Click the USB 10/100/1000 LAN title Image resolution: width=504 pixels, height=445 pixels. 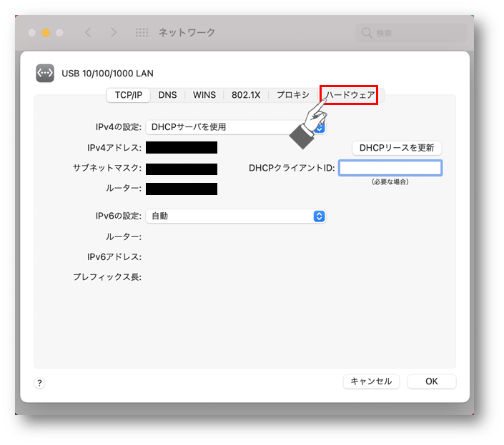107,74
